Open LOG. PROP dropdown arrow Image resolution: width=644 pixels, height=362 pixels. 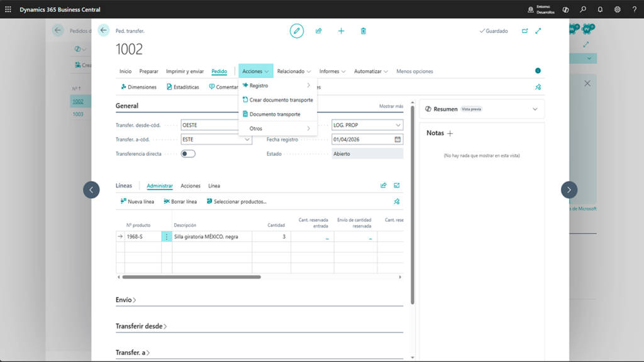click(x=398, y=125)
